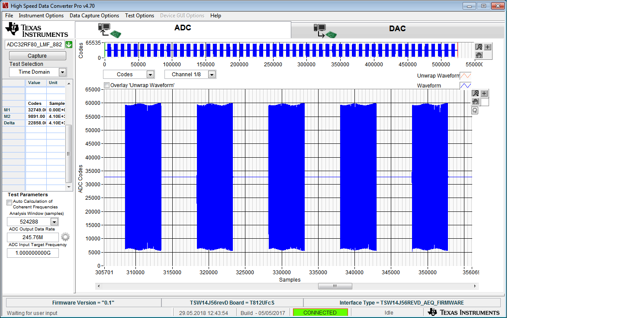Click the results table vertical scrollbar thumb

coord(68,153)
